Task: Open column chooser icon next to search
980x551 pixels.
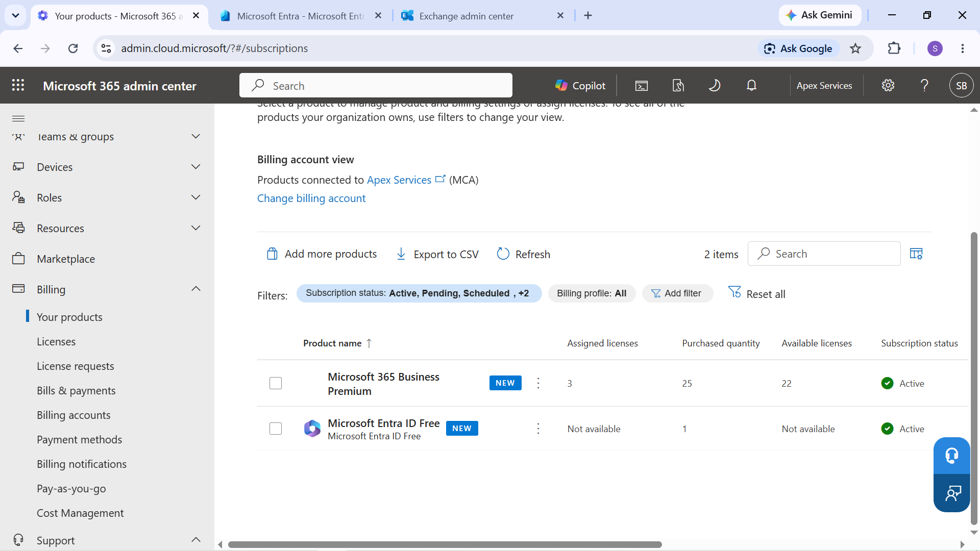Action: pos(916,254)
